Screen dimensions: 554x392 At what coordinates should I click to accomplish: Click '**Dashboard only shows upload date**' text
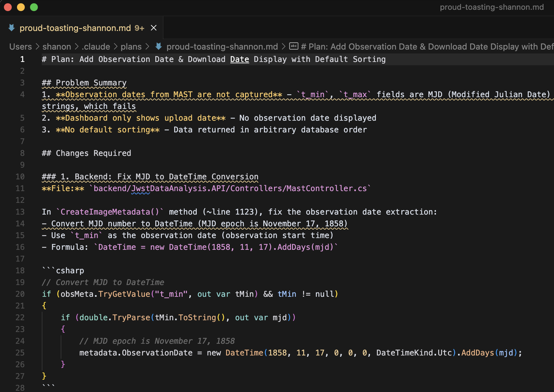[x=141, y=118]
